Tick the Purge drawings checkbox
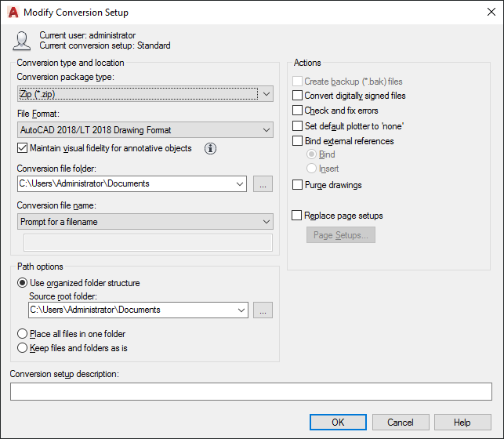The height and width of the screenshot is (439, 504). [x=297, y=185]
